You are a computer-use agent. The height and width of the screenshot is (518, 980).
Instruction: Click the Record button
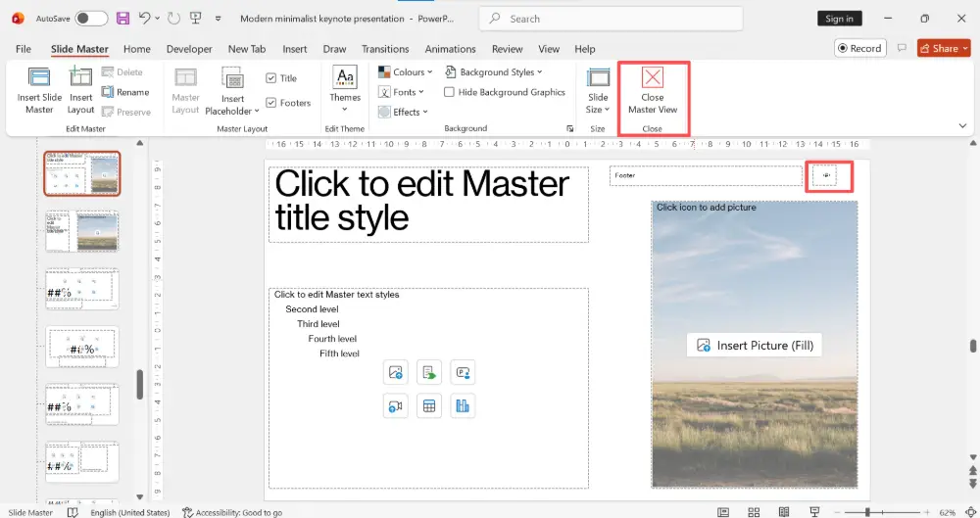coord(860,48)
